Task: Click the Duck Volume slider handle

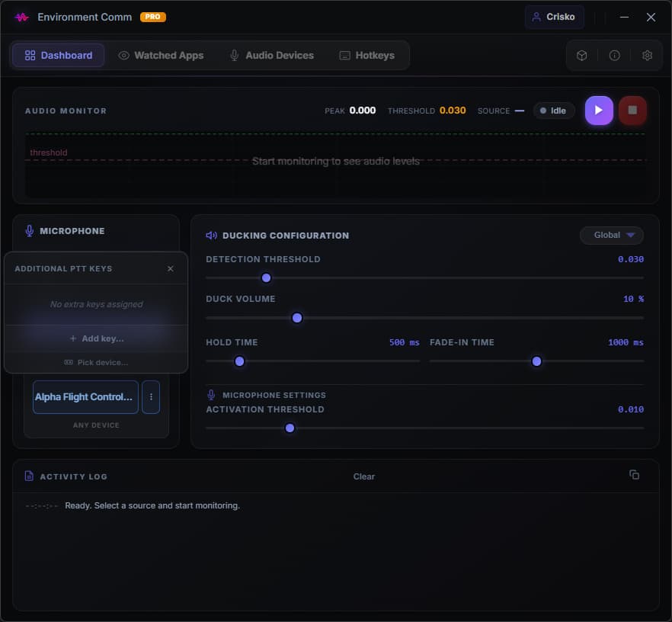Action: point(297,318)
